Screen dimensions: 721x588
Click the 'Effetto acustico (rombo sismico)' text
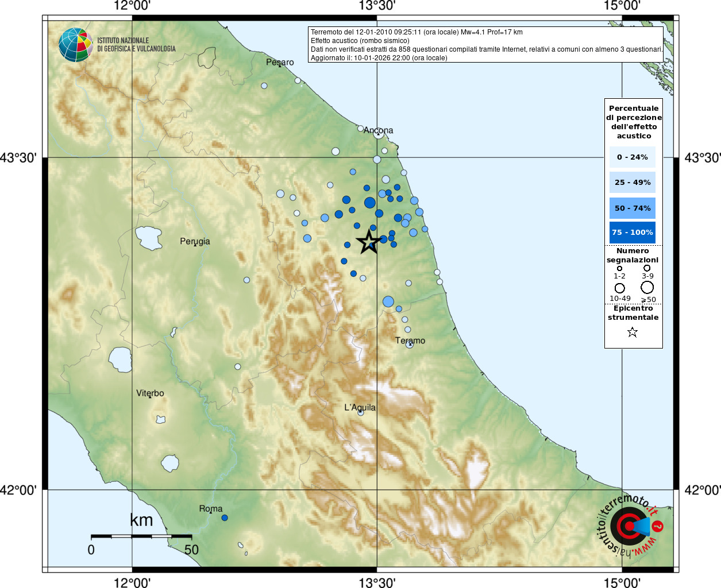click(360, 41)
